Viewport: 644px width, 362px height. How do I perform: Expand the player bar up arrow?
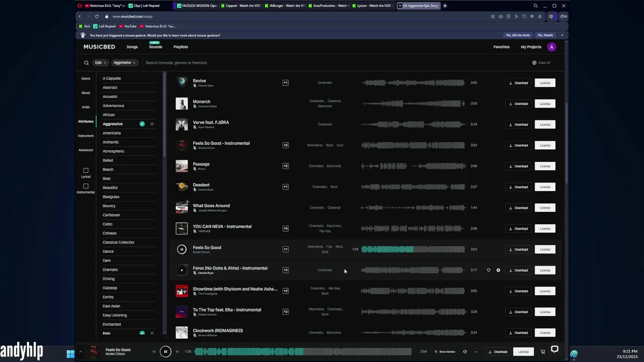80,351
